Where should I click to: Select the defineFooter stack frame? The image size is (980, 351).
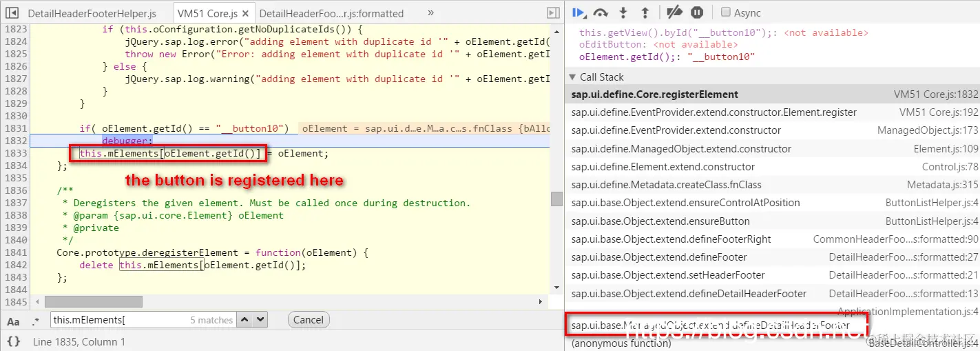(x=772, y=257)
